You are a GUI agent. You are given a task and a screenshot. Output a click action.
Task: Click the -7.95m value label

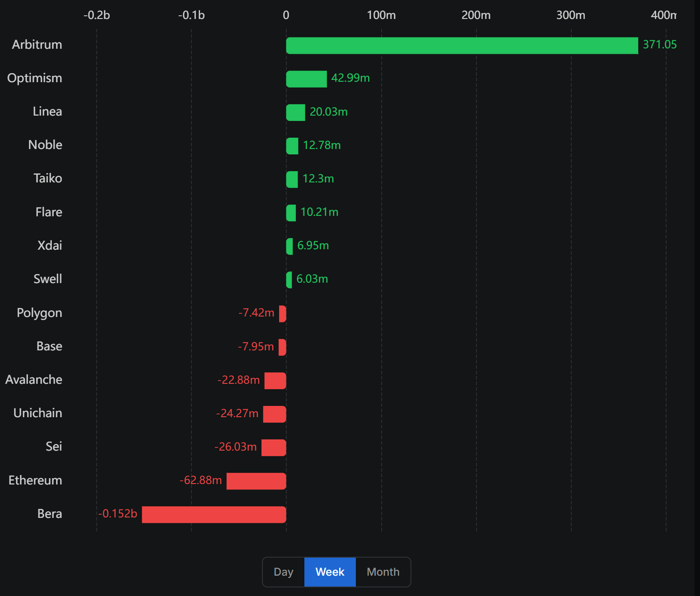coord(256,346)
